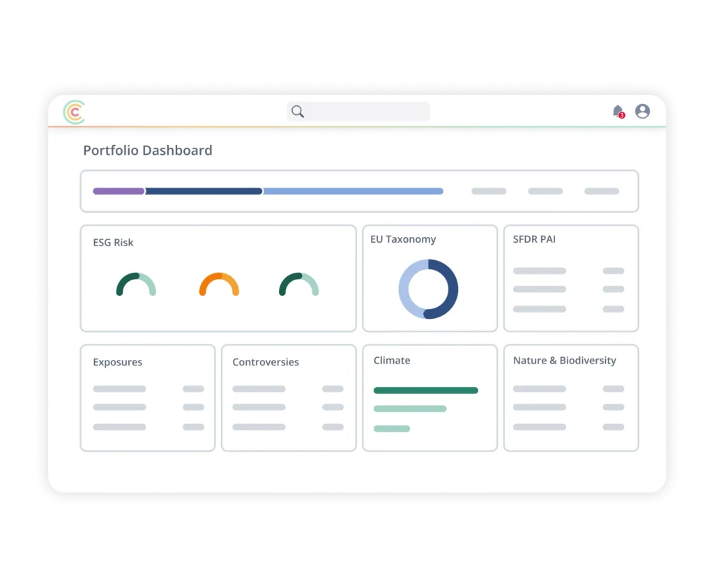
Task: Select the dark blue progress bar segment
Action: [204, 191]
